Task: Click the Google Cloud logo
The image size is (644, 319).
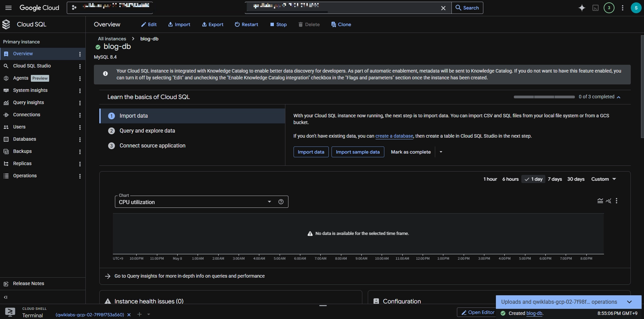Action: [x=39, y=8]
